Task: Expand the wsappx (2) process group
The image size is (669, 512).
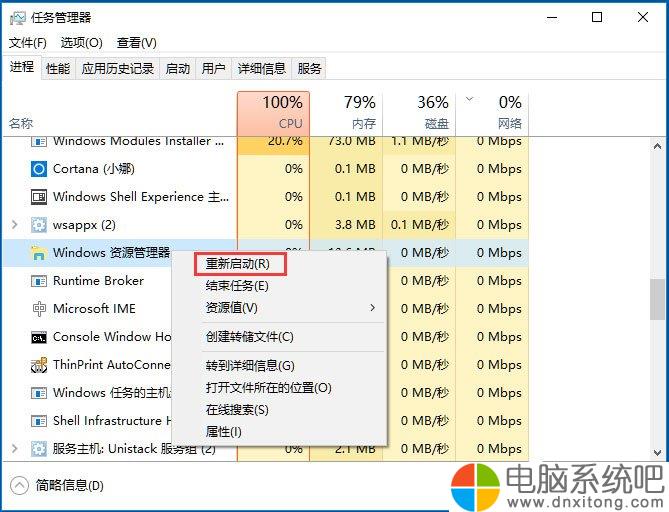Action: [15, 224]
